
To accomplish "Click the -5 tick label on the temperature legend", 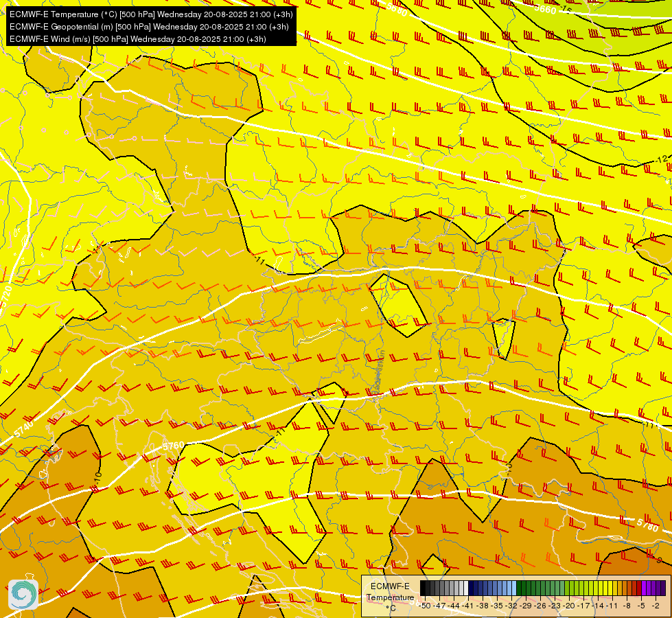I will [x=641, y=606].
